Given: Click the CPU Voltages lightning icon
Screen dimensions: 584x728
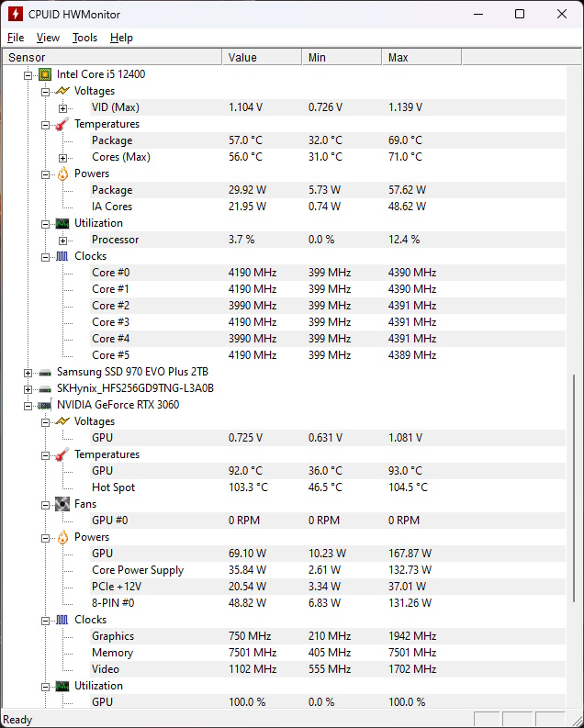Looking at the screenshot, I should coord(62,91).
